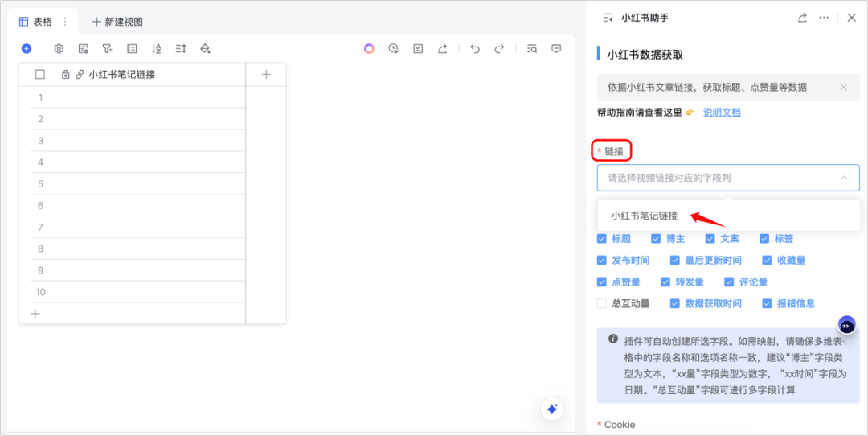The width and height of the screenshot is (868, 436).
Task: Open the 说明文档 link
Action: click(722, 113)
